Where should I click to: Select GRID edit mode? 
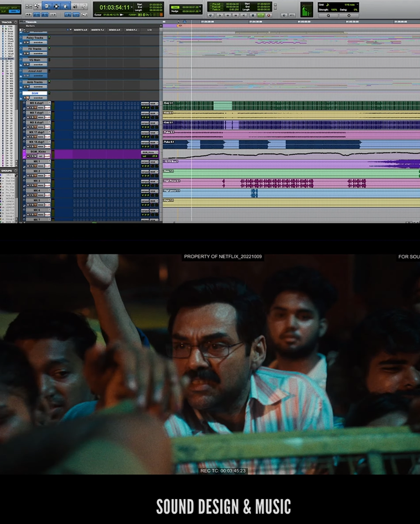(x=14, y=11)
